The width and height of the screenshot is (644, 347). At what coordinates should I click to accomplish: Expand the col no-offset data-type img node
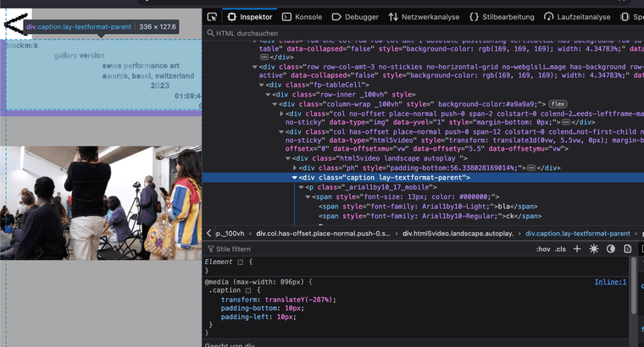(x=281, y=113)
